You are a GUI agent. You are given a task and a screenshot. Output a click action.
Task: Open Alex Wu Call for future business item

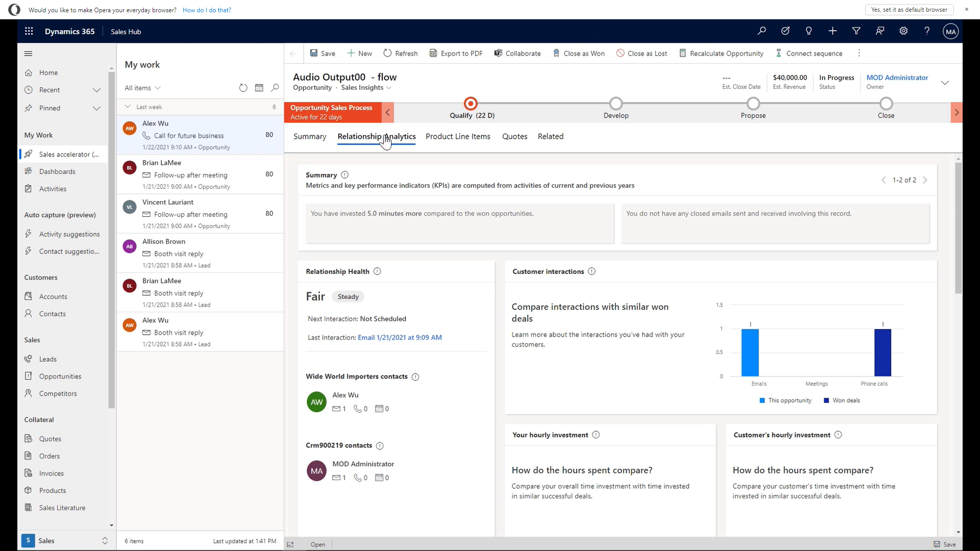click(x=200, y=135)
